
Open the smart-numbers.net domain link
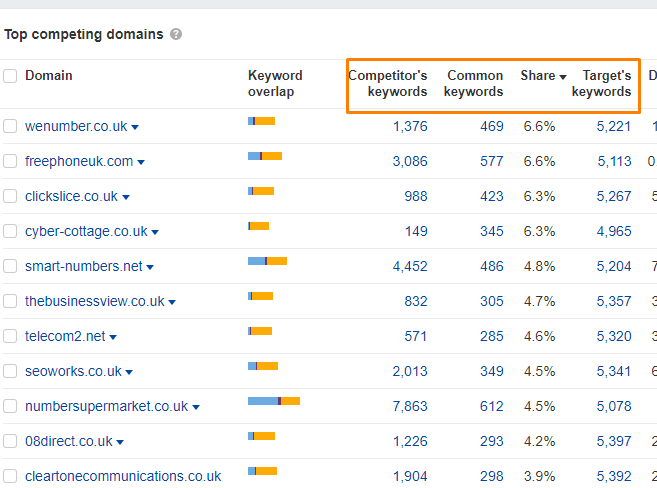tap(83, 266)
